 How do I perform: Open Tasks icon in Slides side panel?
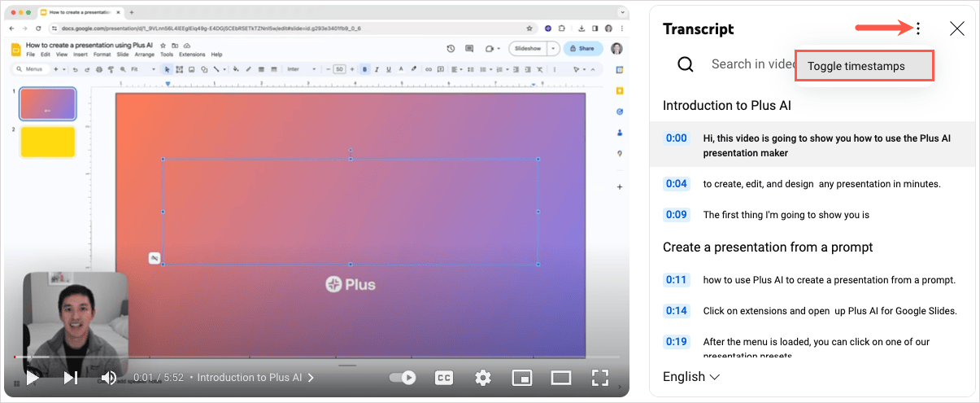pyautogui.click(x=619, y=112)
